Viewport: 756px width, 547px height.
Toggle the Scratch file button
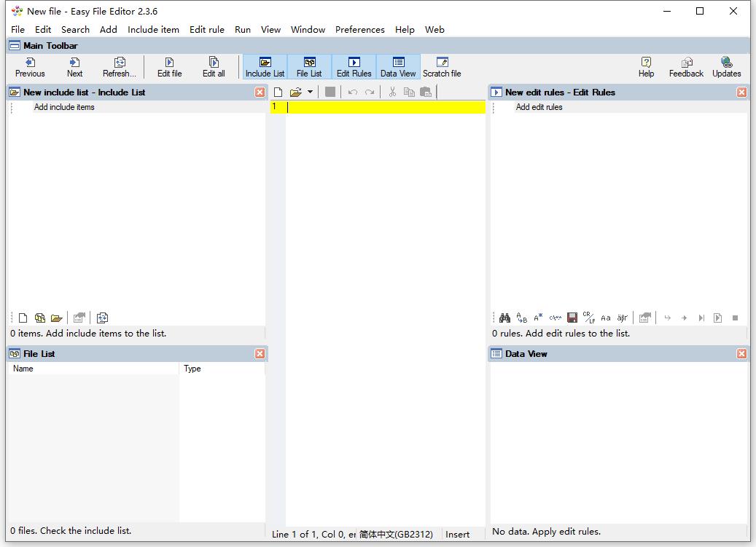click(x=442, y=68)
